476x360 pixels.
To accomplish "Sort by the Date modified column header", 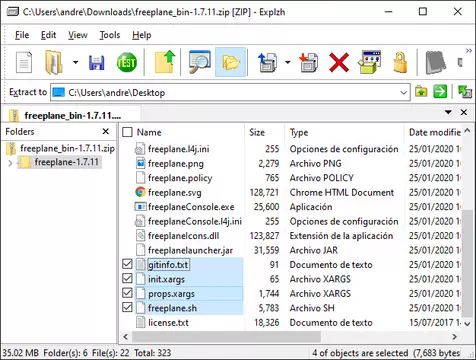I will [x=435, y=132].
